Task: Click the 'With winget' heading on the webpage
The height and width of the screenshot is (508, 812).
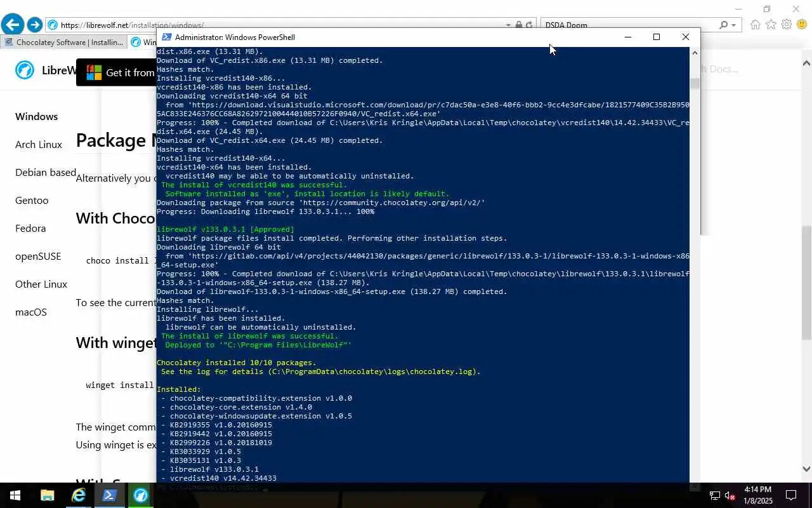Action: point(116,343)
